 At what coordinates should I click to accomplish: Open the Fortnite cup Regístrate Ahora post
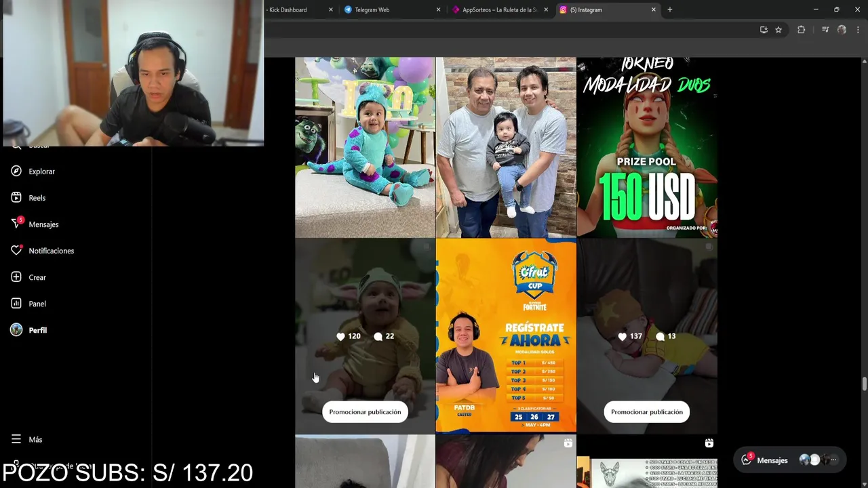coord(506,335)
